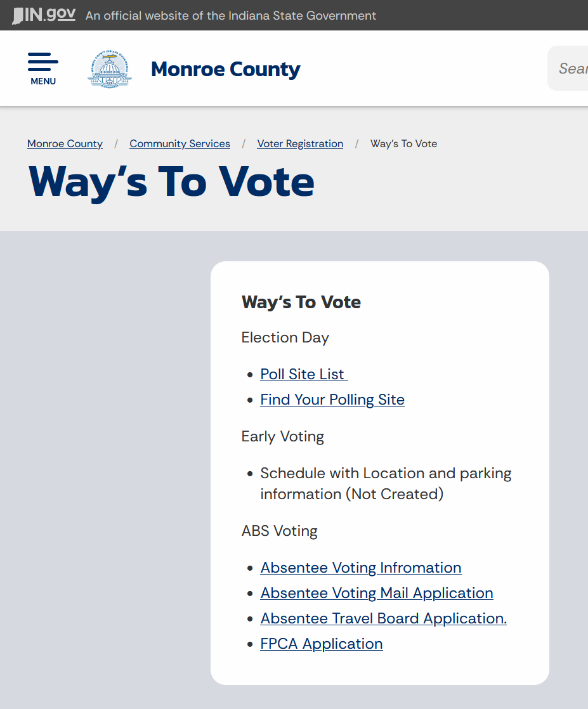
Task: Click the Monroe County seal logo
Action: tap(110, 68)
